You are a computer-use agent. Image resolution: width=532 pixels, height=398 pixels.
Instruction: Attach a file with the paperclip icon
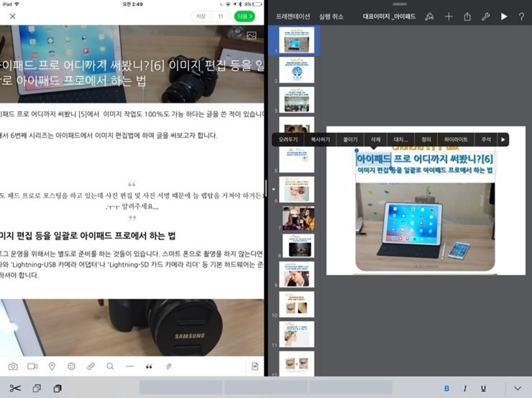(x=168, y=366)
